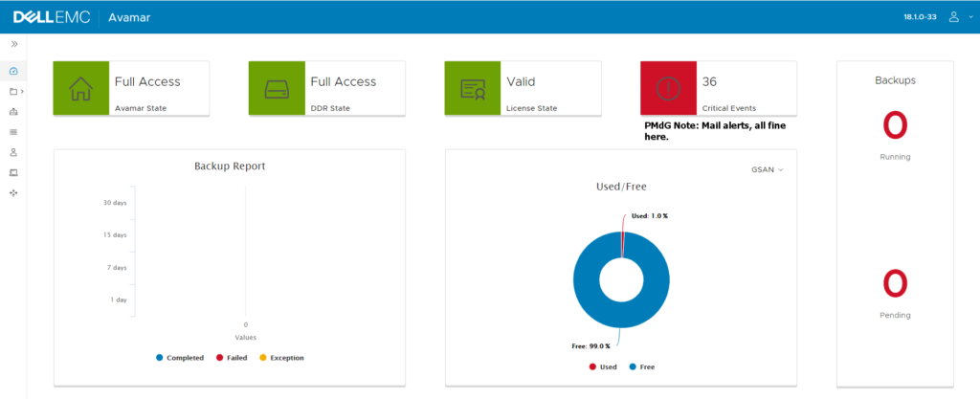Click the red Critical Events alert icon
This screenshot has height=399, width=980.
[668, 89]
